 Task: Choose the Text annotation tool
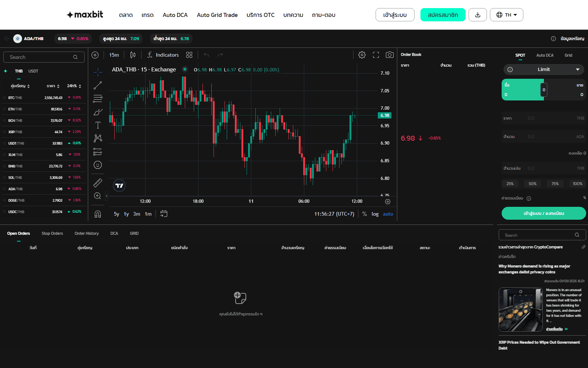(98, 125)
